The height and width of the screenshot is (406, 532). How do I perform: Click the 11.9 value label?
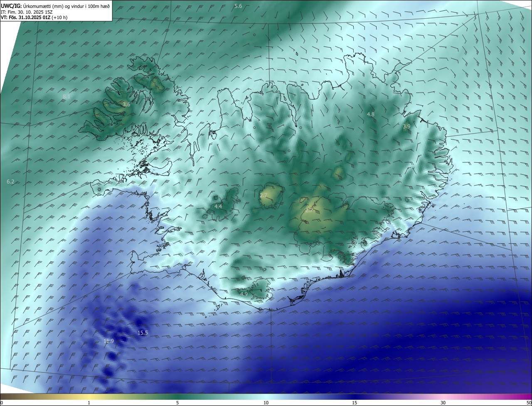108,341
